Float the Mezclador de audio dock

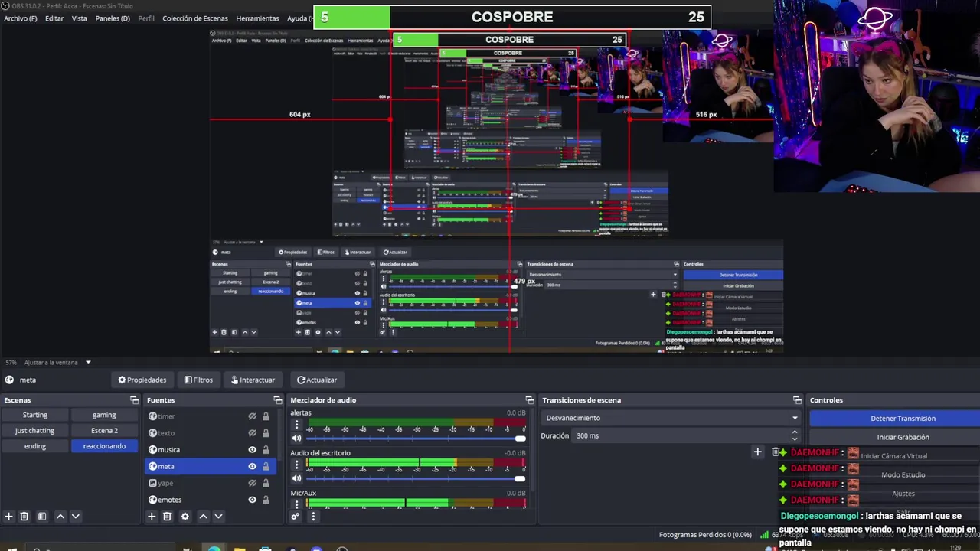click(x=530, y=400)
